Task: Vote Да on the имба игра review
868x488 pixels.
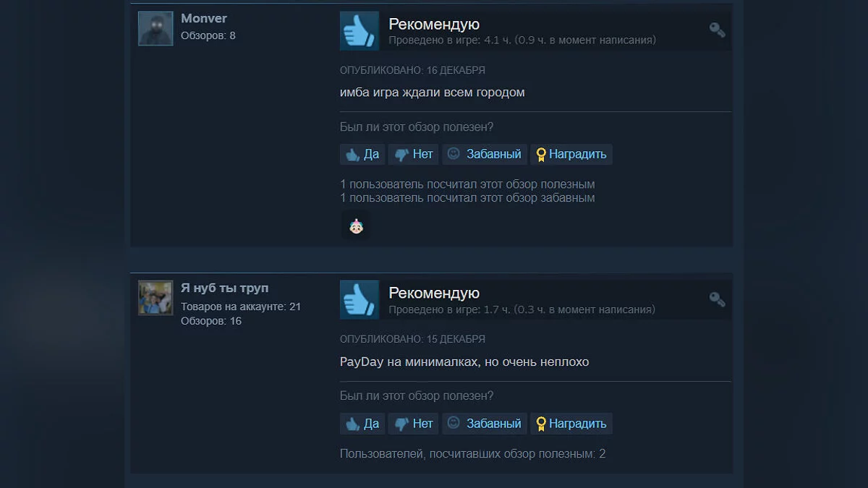Action: click(x=362, y=154)
